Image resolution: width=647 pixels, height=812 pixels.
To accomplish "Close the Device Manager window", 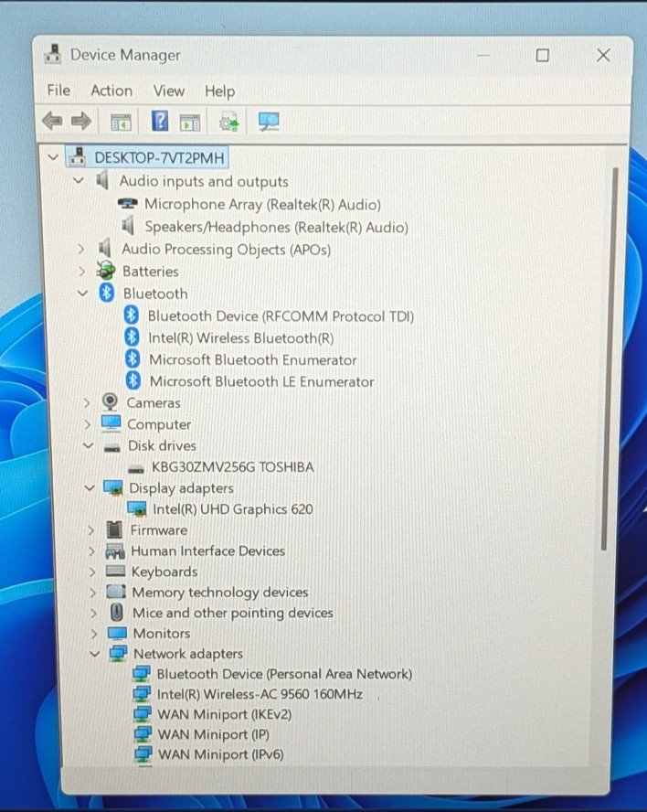I will (x=603, y=55).
